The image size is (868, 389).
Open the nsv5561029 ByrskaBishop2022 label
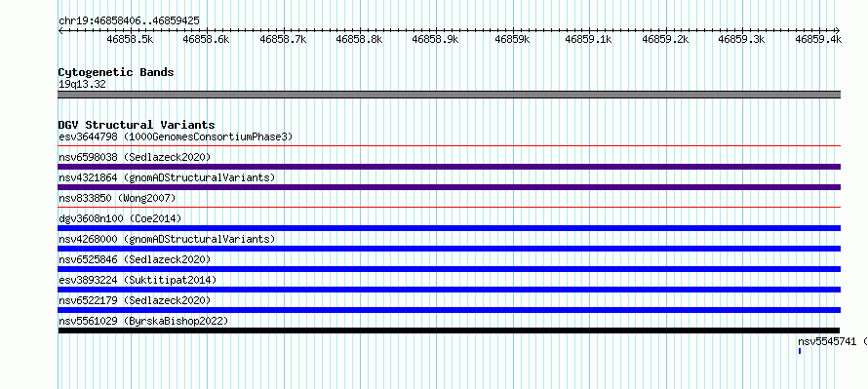coord(143,321)
